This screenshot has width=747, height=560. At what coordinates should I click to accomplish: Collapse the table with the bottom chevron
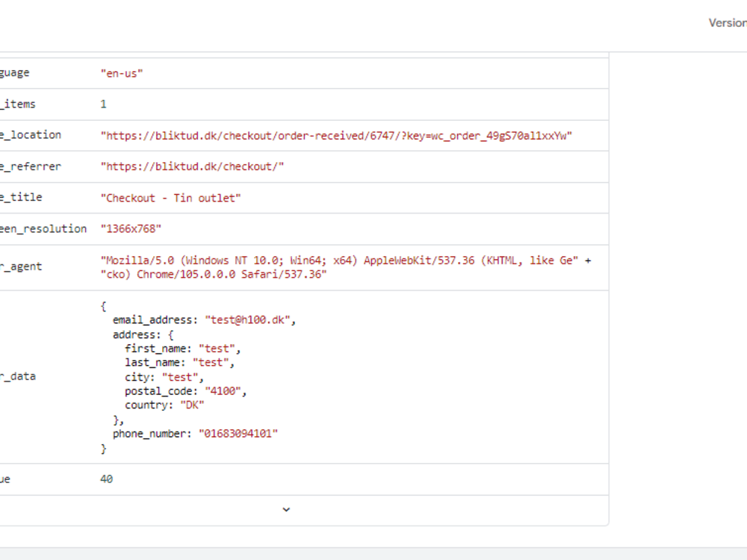(286, 509)
